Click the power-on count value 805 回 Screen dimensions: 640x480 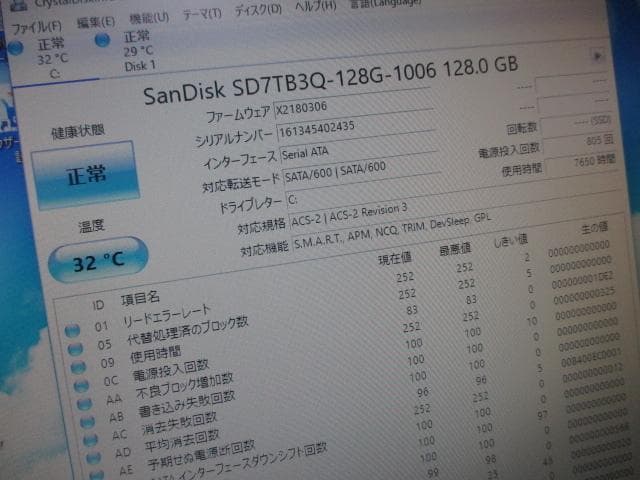point(578,143)
